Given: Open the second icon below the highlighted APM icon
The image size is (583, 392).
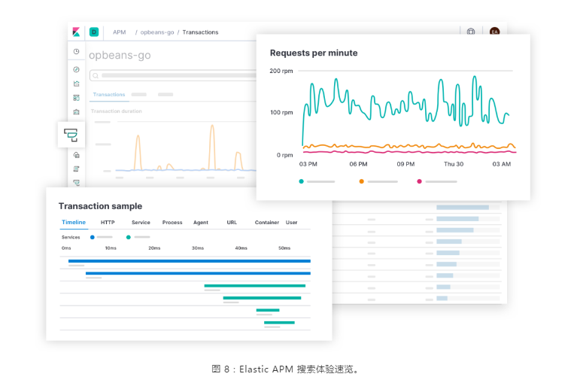Looking at the screenshot, I should coord(76,169).
